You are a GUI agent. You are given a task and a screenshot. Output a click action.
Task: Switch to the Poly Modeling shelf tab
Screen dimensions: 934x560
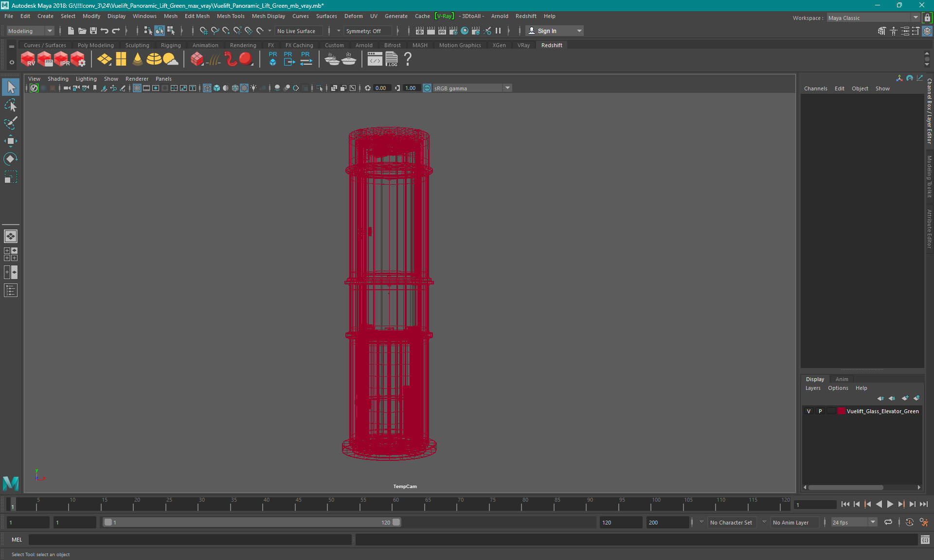click(95, 45)
